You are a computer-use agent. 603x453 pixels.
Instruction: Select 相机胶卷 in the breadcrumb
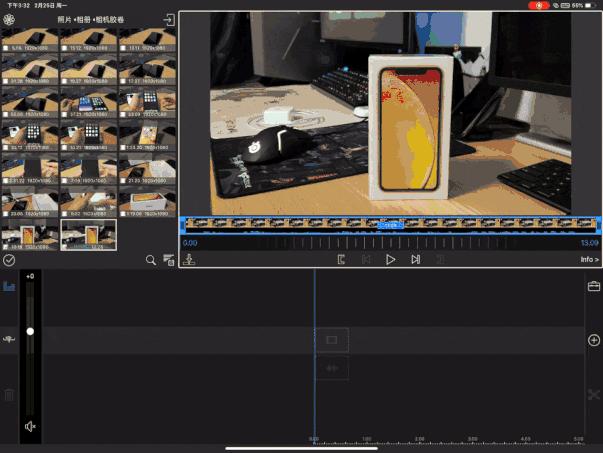pyautogui.click(x=110, y=20)
